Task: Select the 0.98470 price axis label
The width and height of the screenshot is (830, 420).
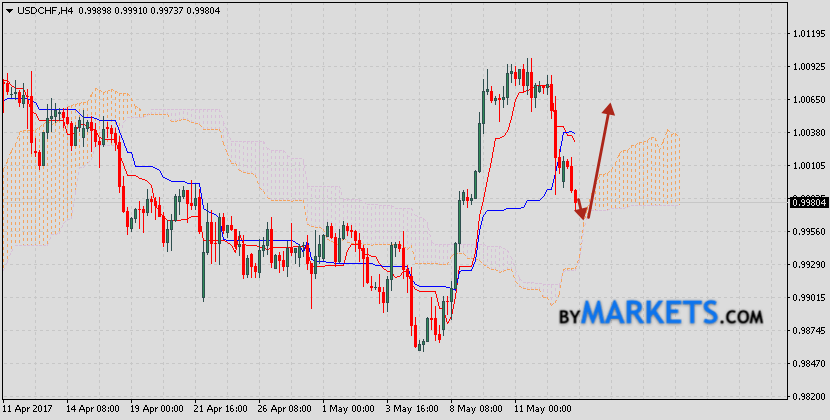Action: (808, 364)
